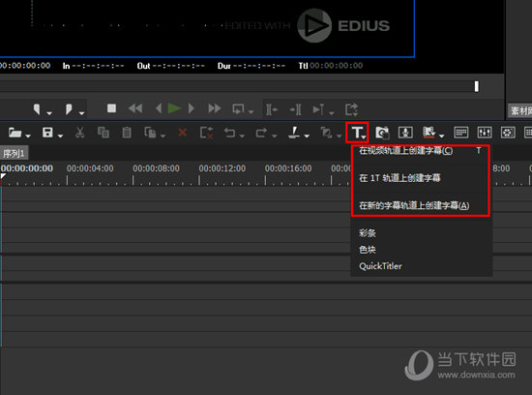Open the render dropdown arrow
This screenshot has width=532, height=395.
click(441, 136)
